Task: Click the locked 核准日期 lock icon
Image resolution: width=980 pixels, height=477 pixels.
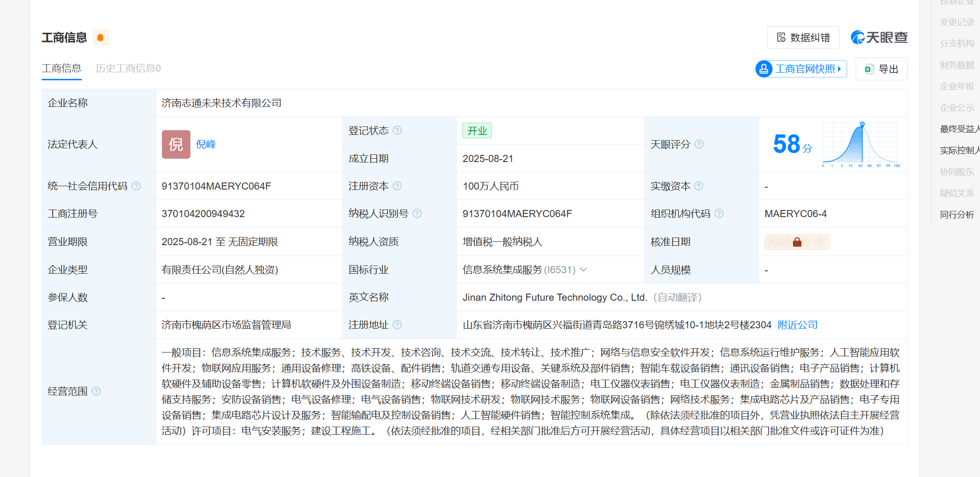Action: click(x=797, y=242)
